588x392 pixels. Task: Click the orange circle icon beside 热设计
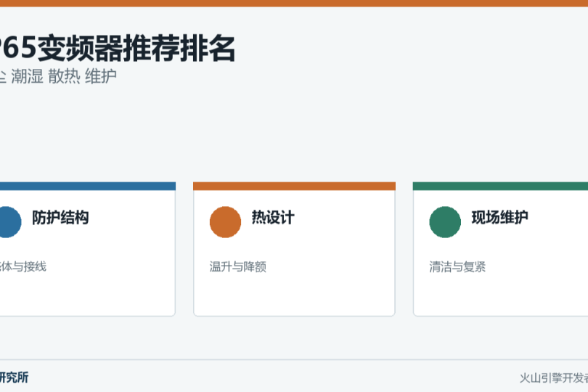(225, 222)
